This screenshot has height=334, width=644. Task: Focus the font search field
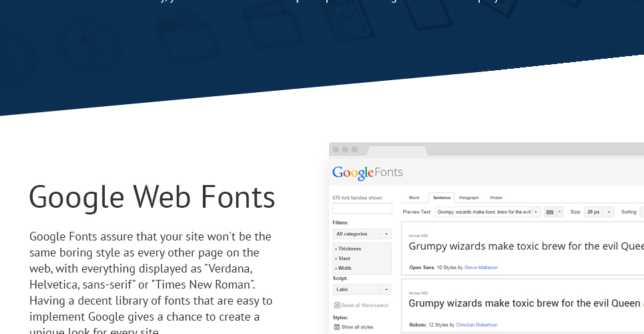click(362, 208)
